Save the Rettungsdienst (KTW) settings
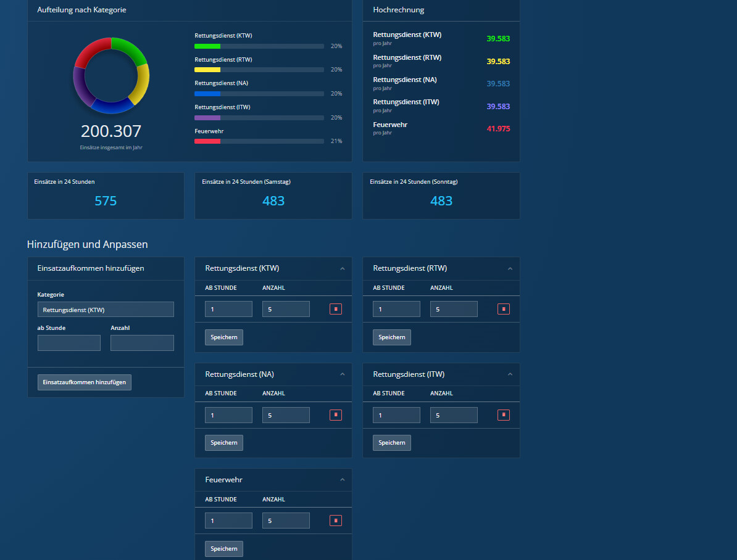Screen dimensions: 737x560 coord(224,337)
